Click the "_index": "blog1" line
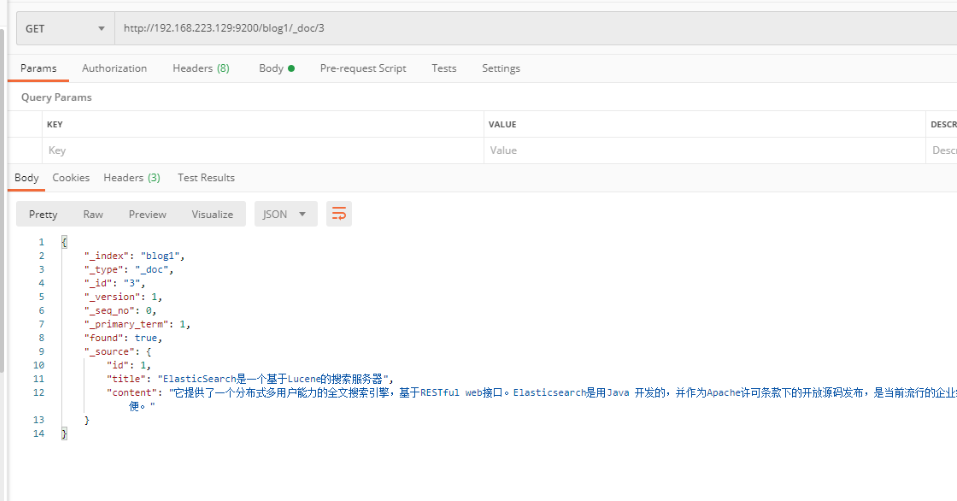The image size is (957, 501). point(134,256)
